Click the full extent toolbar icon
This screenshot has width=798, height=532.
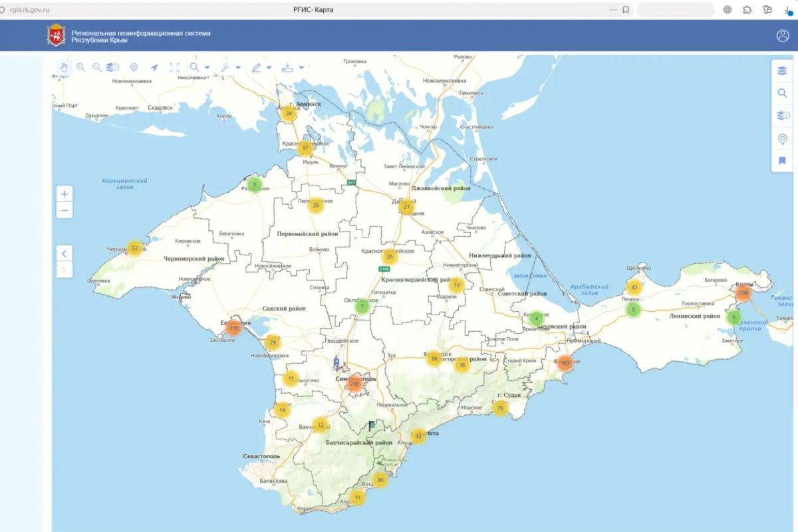(x=174, y=67)
